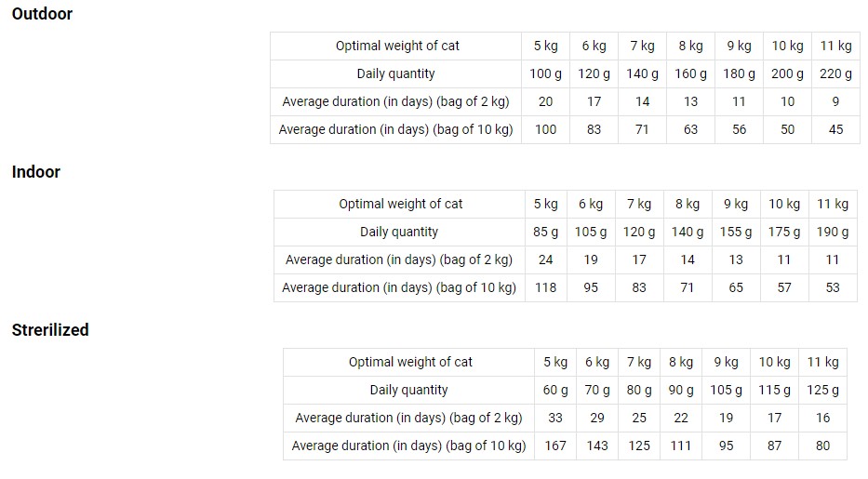
Task: Click the 10 kg header in Strerilized table
Action: [x=774, y=362]
